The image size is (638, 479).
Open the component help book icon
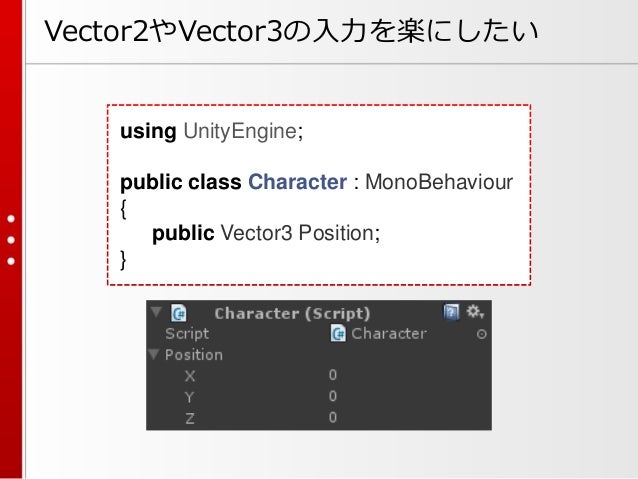[451, 313]
